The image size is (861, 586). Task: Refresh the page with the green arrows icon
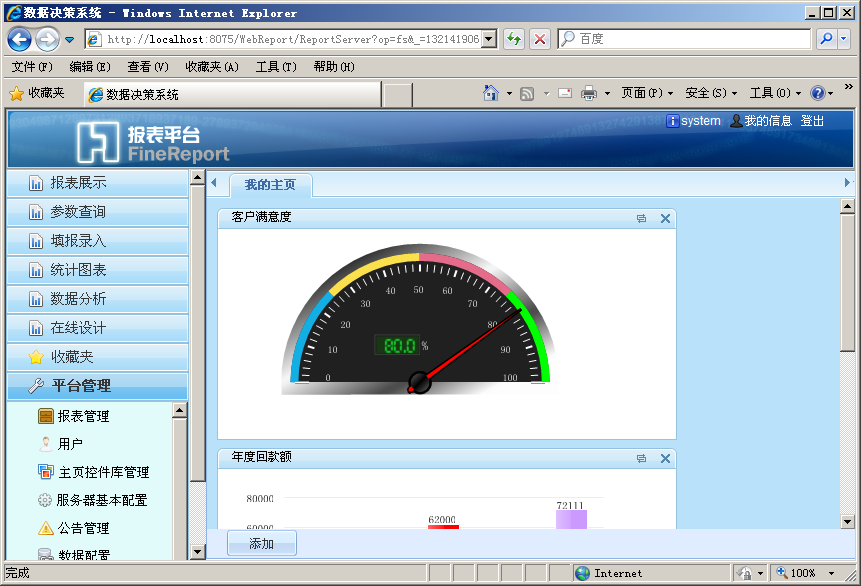tap(514, 39)
